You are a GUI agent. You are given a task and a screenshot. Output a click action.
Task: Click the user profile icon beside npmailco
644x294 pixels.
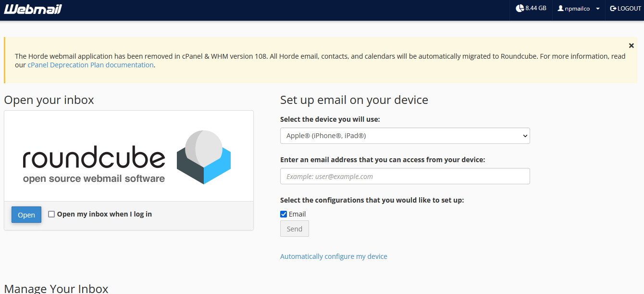[x=560, y=8]
